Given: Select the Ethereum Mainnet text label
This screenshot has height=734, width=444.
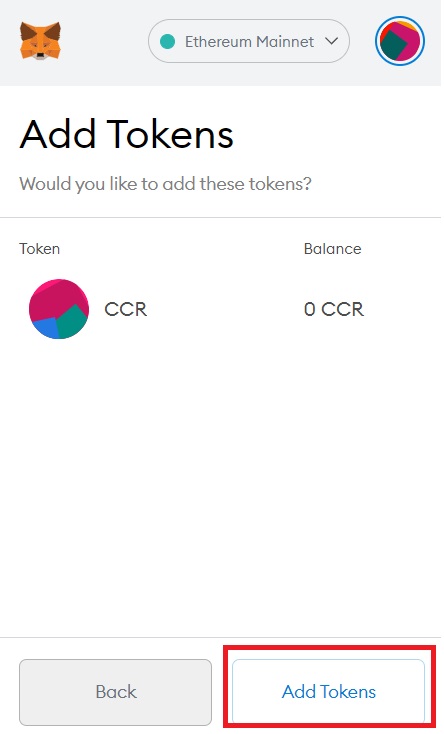Looking at the screenshot, I should click(249, 42).
